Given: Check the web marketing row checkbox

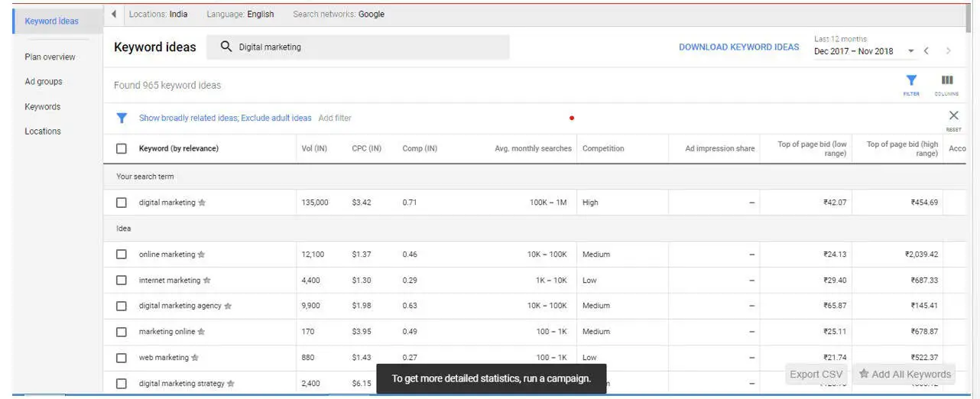Looking at the screenshot, I should point(122,358).
